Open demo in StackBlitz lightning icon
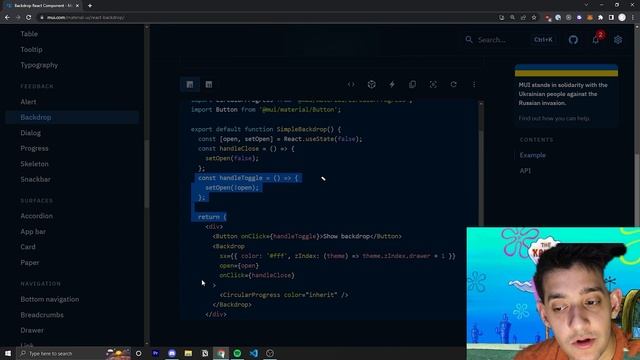Image resolution: width=640 pixels, height=360 pixels. (392, 84)
